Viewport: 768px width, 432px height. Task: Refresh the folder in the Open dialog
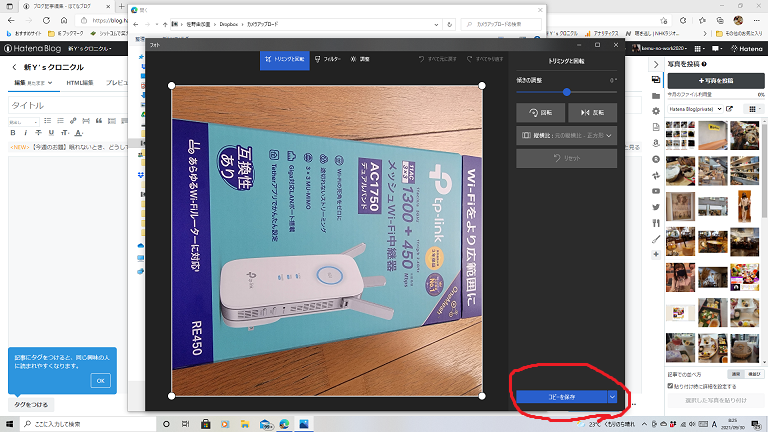click(x=449, y=24)
